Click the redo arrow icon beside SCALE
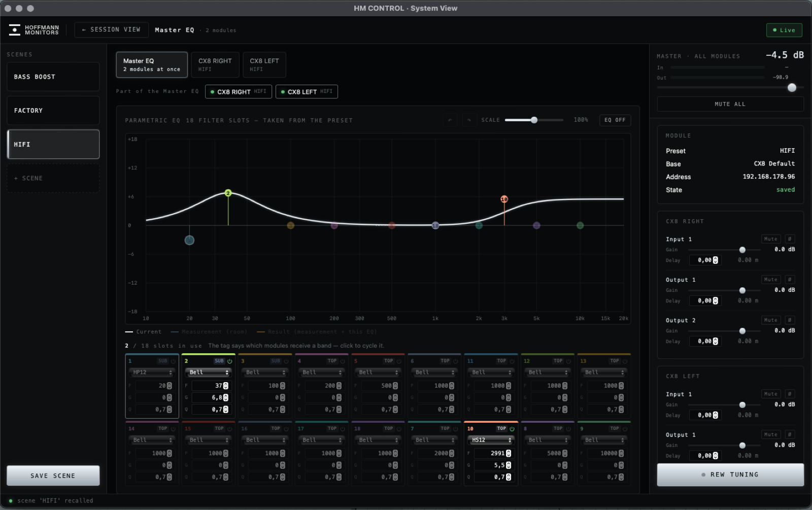Image resolution: width=812 pixels, height=510 pixels. pyautogui.click(x=469, y=120)
